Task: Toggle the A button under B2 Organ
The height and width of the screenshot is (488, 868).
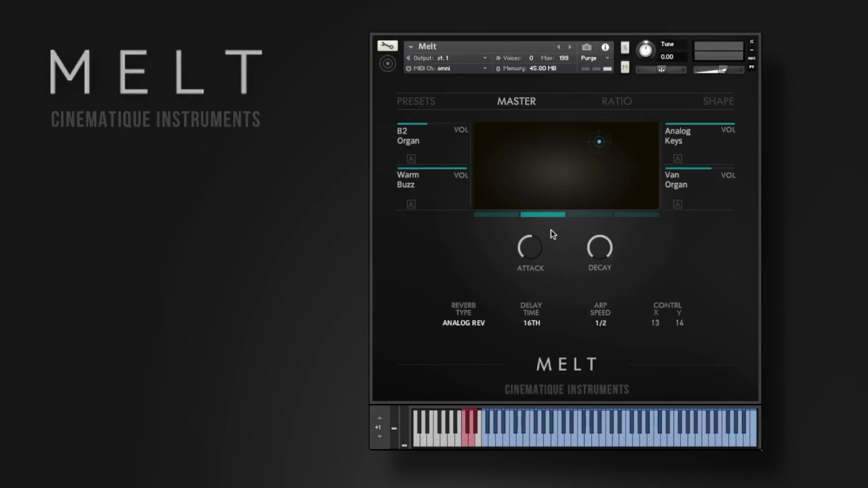Action: (411, 159)
